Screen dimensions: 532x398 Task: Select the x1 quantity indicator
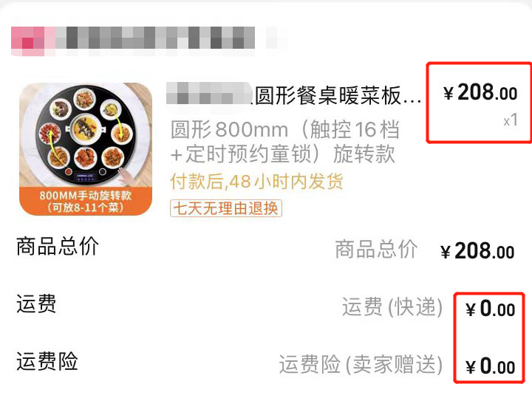tap(511, 120)
